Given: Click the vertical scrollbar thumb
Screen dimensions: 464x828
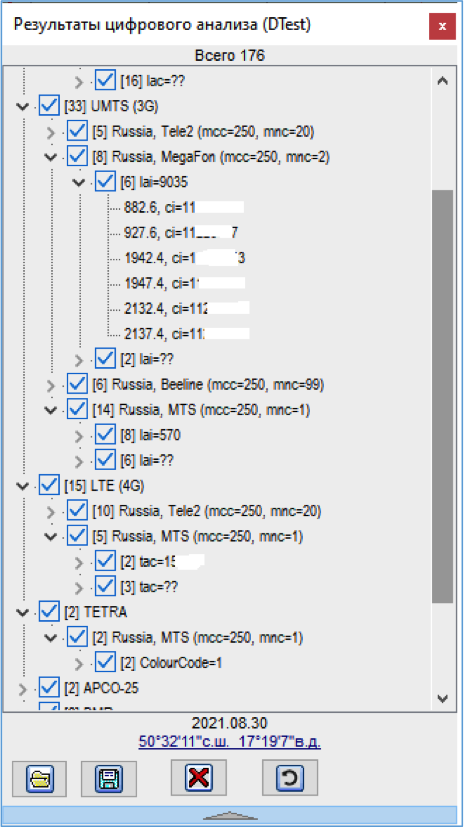Looking at the screenshot, I should [442, 396].
